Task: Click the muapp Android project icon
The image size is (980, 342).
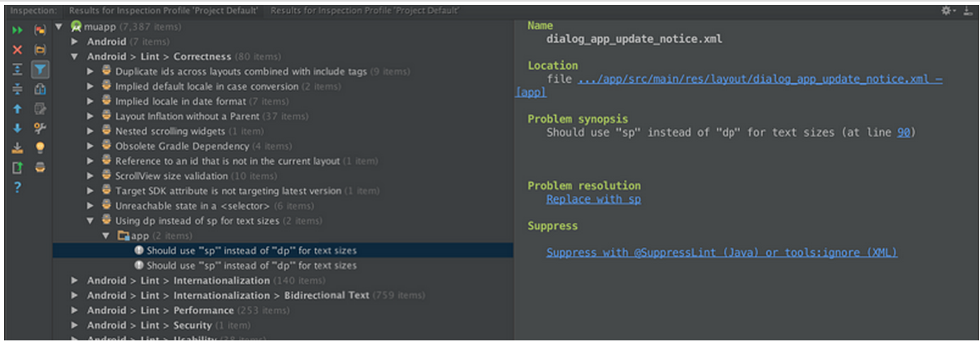Action: [x=77, y=27]
